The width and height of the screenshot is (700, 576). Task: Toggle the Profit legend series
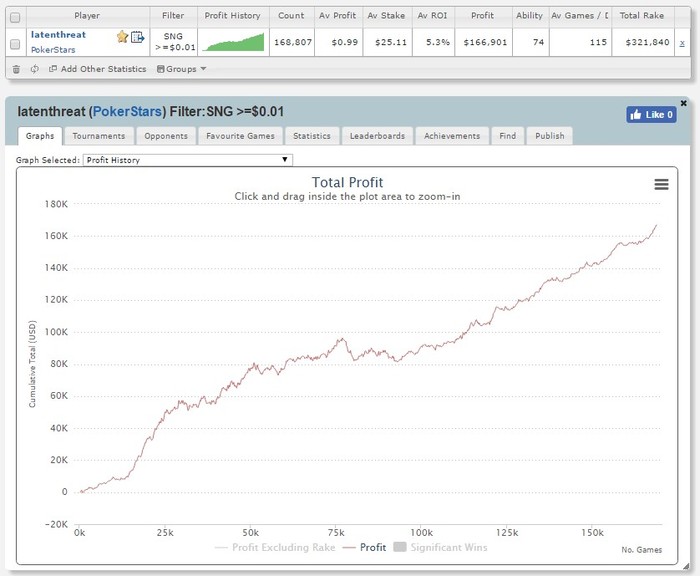coord(364,547)
